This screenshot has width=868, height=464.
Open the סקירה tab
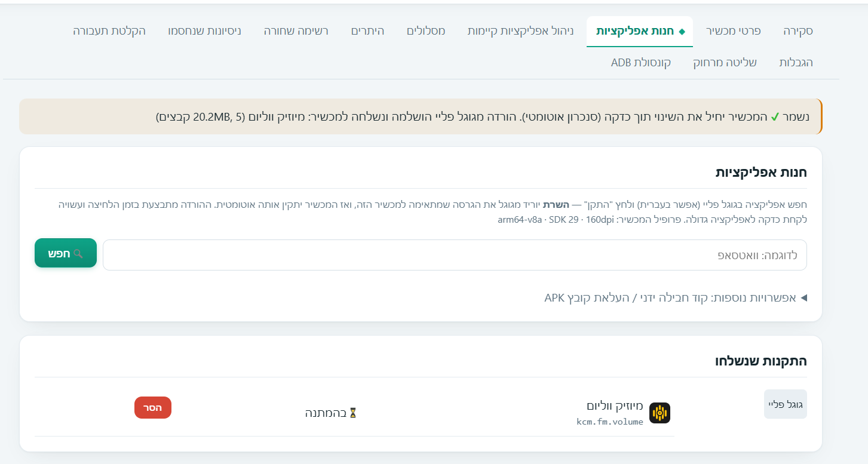798,31
